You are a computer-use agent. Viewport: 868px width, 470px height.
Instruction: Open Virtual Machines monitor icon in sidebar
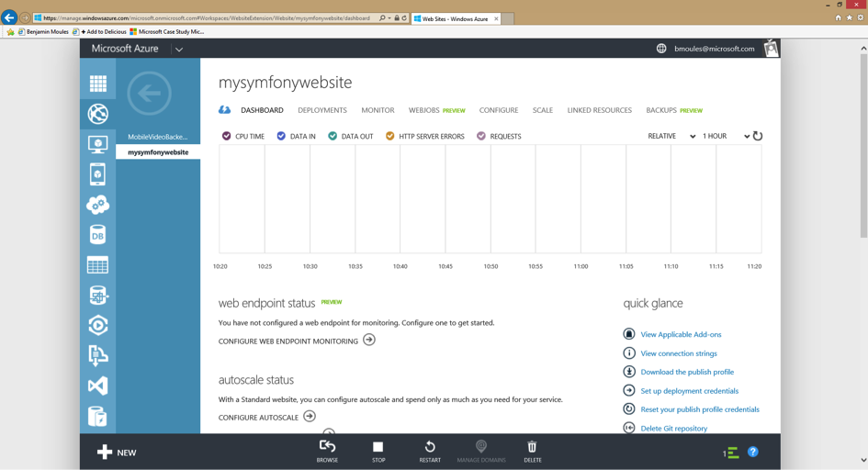(98, 144)
